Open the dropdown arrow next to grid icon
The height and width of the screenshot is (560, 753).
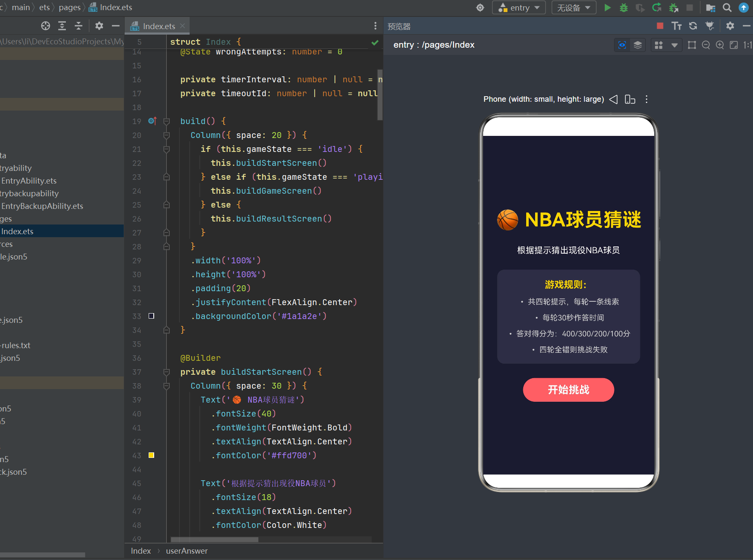click(674, 45)
